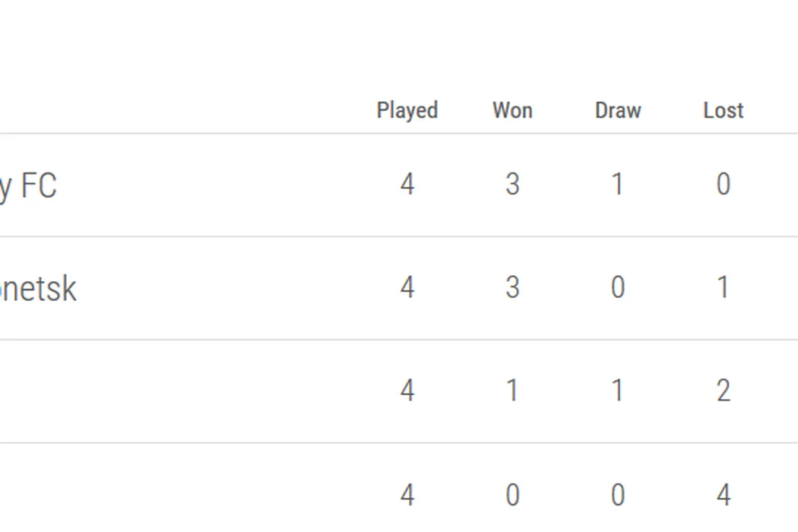
Task: Select Won value 3 in the netsk row
Action: (512, 288)
